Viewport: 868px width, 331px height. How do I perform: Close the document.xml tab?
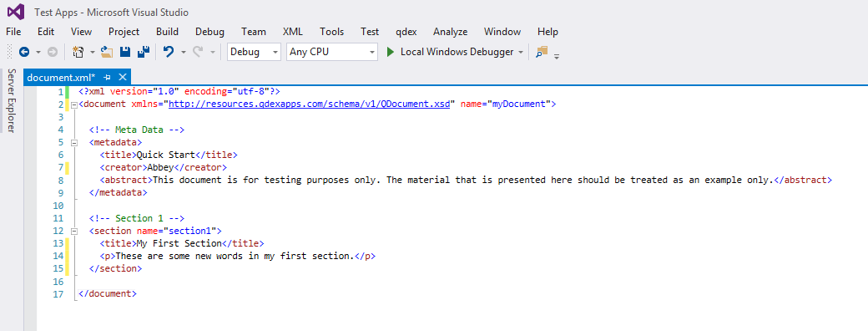[123, 77]
